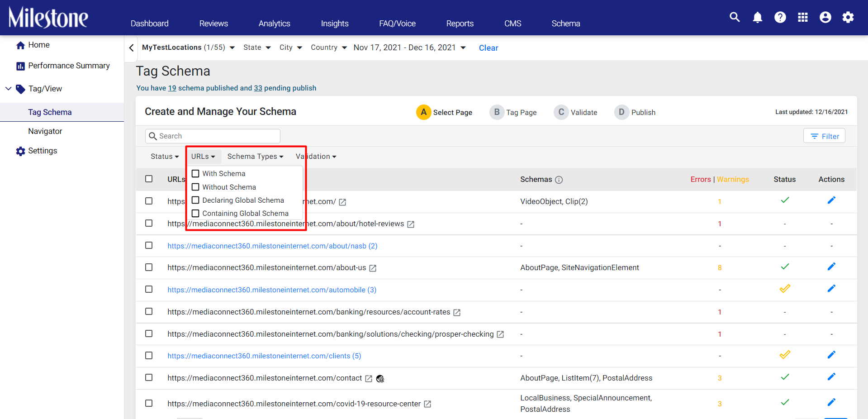Open the Reviews menu item

point(213,24)
